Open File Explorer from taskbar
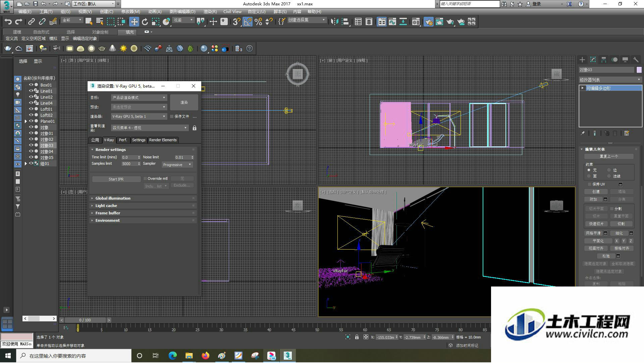Viewport: 644px width, 363px height. (189, 356)
